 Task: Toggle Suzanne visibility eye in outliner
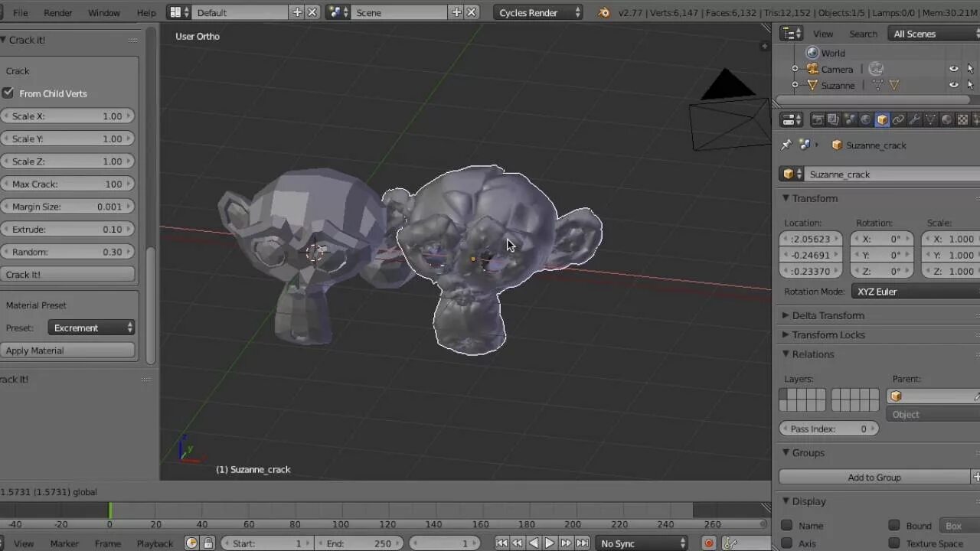(954, 85)
